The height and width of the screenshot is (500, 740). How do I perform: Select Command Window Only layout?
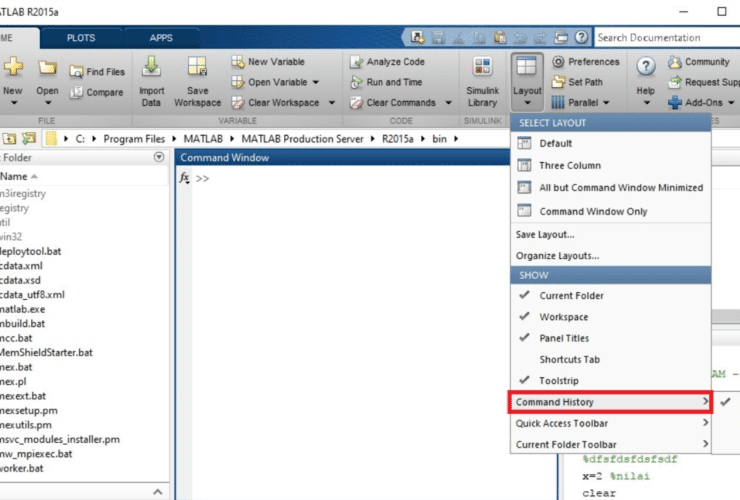coord(611,211)
